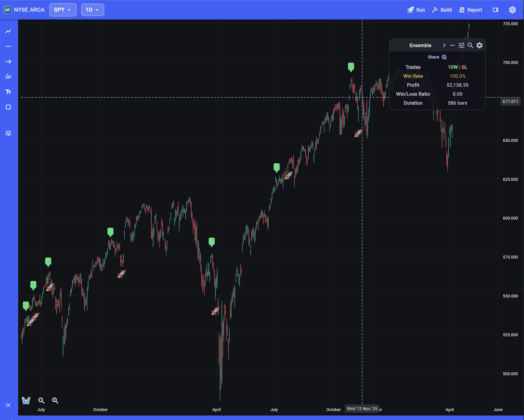This screenshot has width=524, height=420.
Task: Click the 586 bars duration value
Action: [457, 103]
